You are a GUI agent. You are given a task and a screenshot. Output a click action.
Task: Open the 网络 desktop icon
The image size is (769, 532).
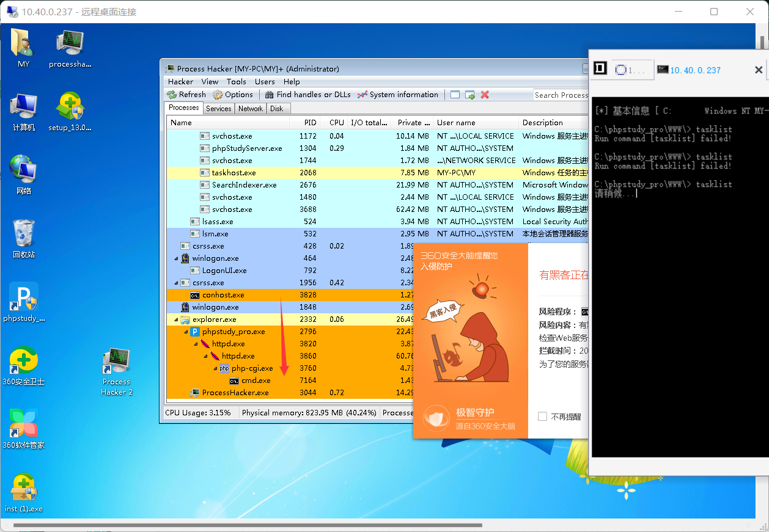[24, 175]
